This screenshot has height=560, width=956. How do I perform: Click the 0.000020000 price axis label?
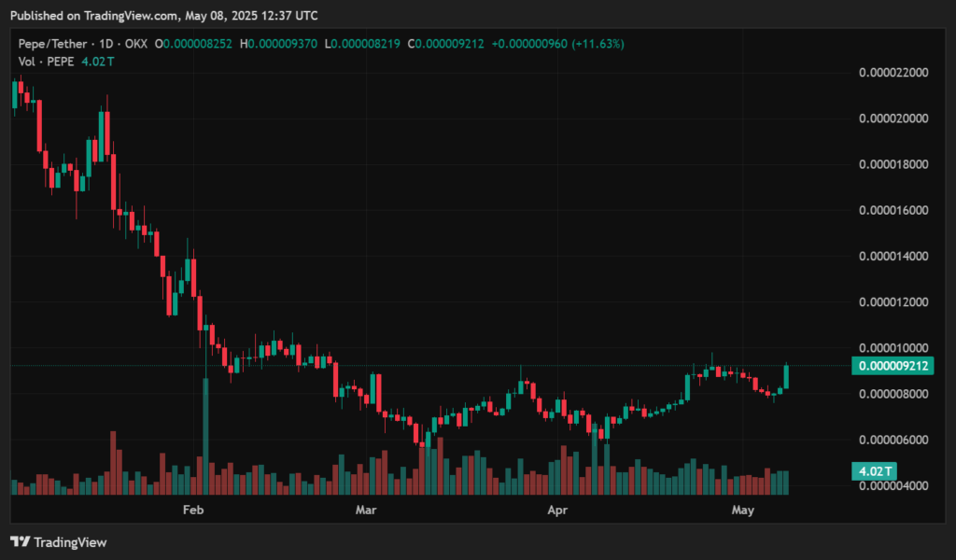(893, 119)
